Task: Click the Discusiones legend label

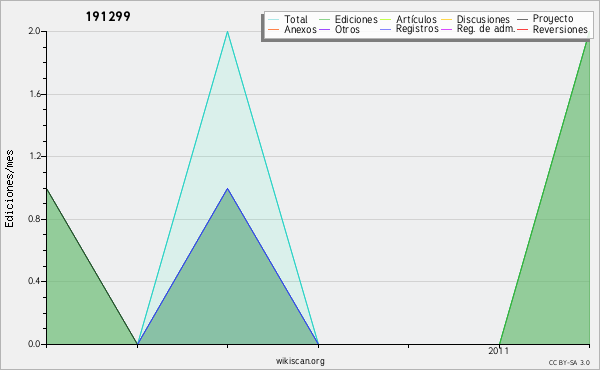Action: [483, 19]
